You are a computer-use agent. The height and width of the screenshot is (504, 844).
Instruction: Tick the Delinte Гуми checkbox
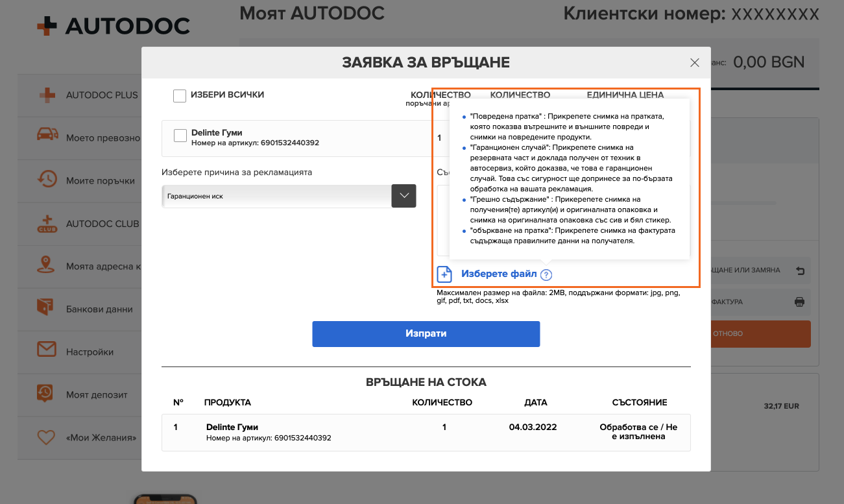pyautogui.click(x=181, y=136)
